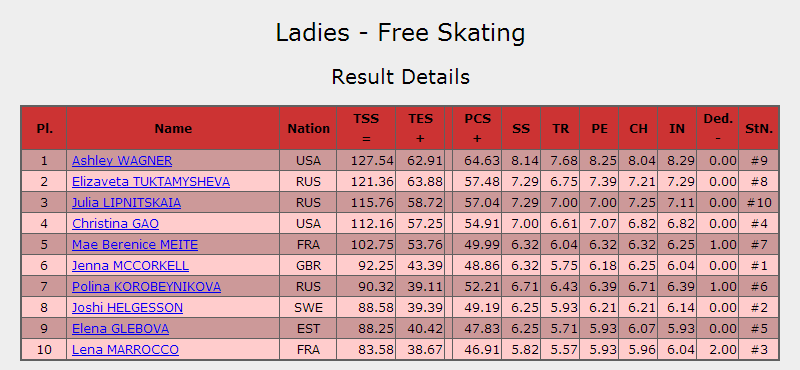Open Elizaveta TUKTAMYSHEVA's skater link

[x=151, y=182]
